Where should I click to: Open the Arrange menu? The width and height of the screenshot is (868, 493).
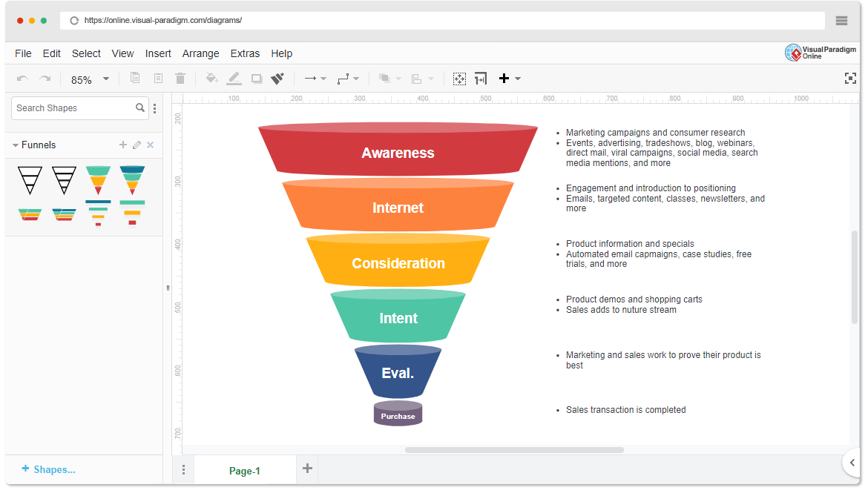pyautogui.click(x=200, y=53)
